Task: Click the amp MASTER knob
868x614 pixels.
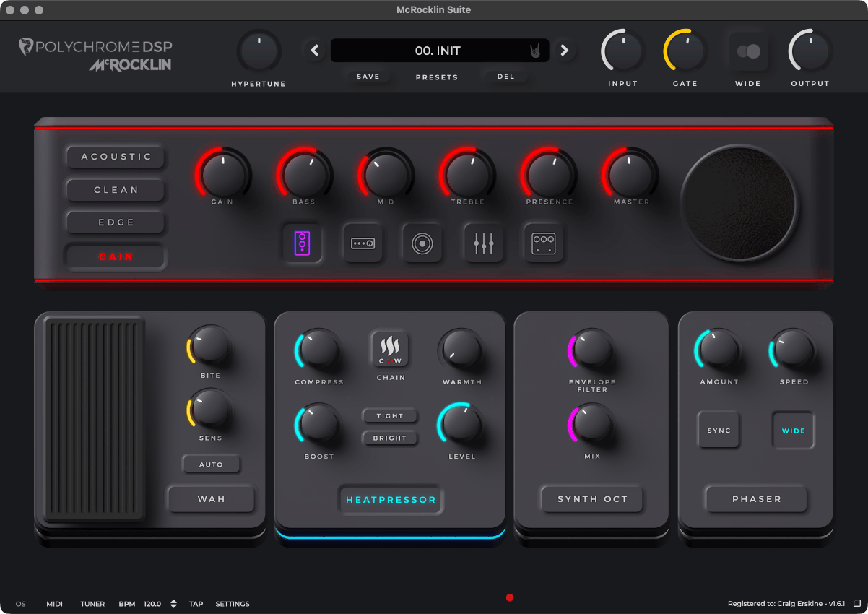Action: tap(630, 174)
